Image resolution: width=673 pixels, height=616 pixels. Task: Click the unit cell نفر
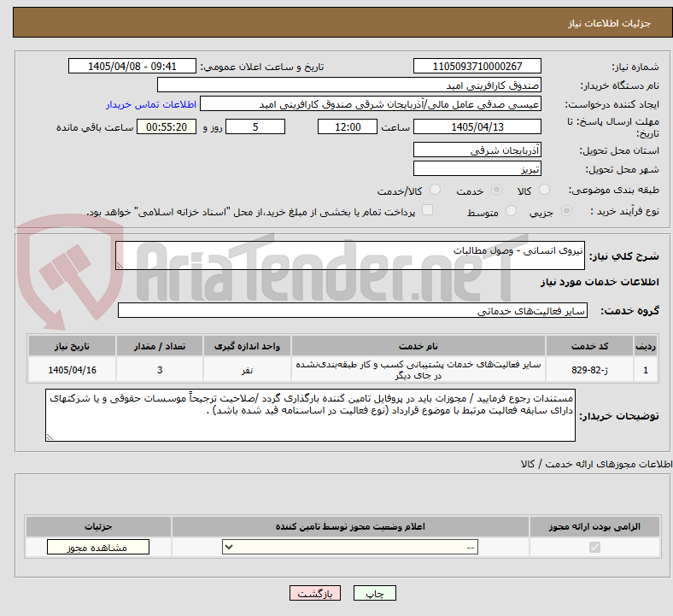click(x=247, y=370)
